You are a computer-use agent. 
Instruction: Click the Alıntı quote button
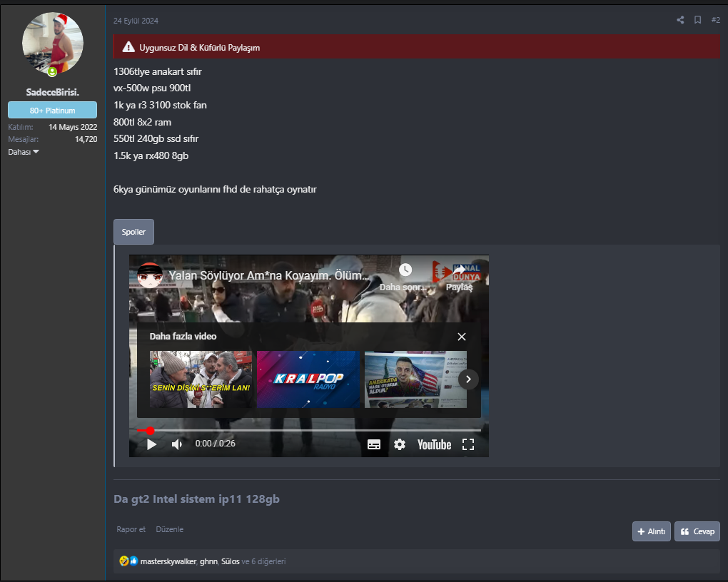(x=652, y=531)
